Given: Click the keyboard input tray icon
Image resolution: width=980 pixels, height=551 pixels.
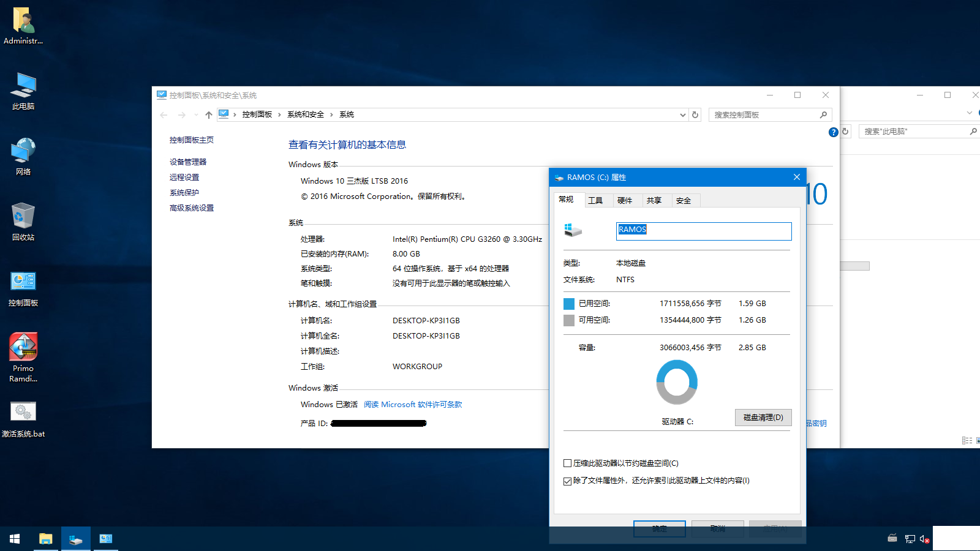Looking at the screenshot, I should (892, 539).
